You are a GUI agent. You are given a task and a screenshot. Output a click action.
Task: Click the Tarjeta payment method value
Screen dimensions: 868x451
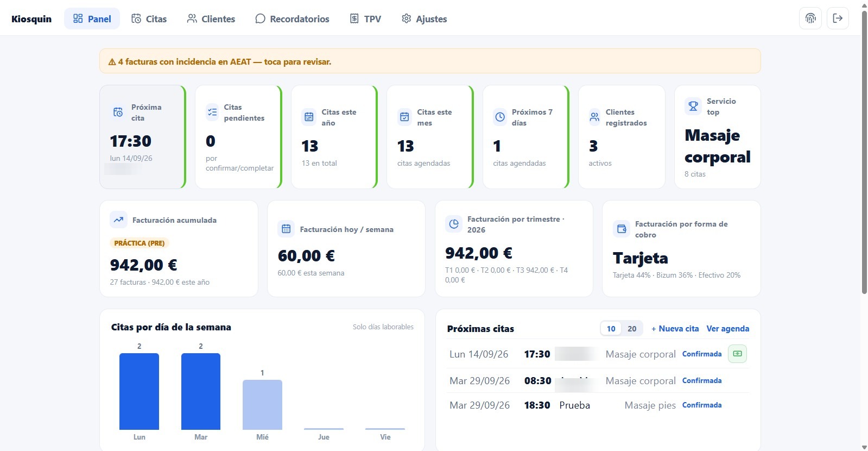click(x=641, y=258)
